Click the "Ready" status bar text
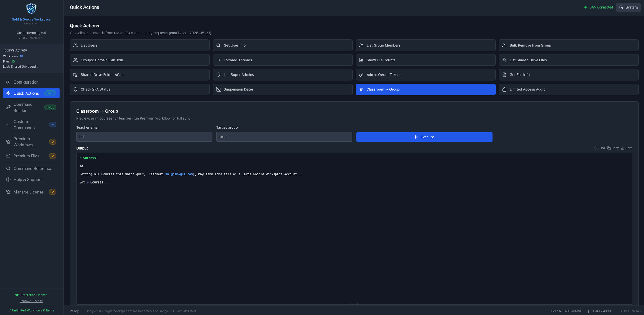This screenshot has width=644, height=315. [x=74, y=311]
